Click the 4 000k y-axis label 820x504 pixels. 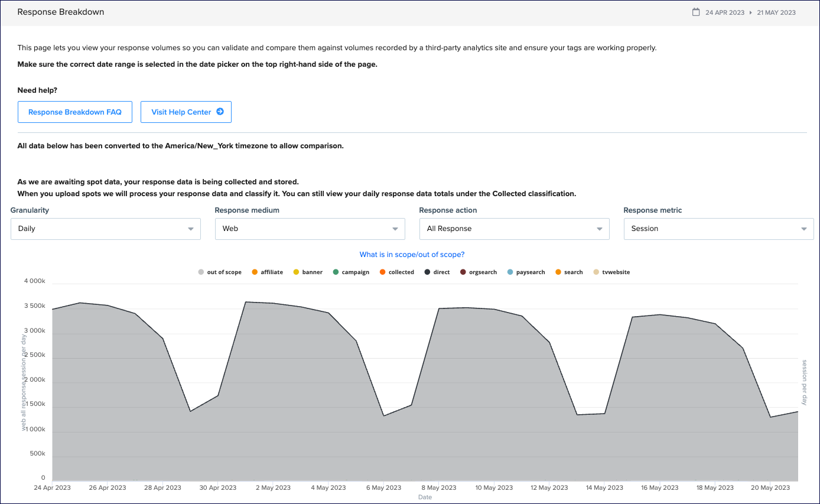[34, 281]
